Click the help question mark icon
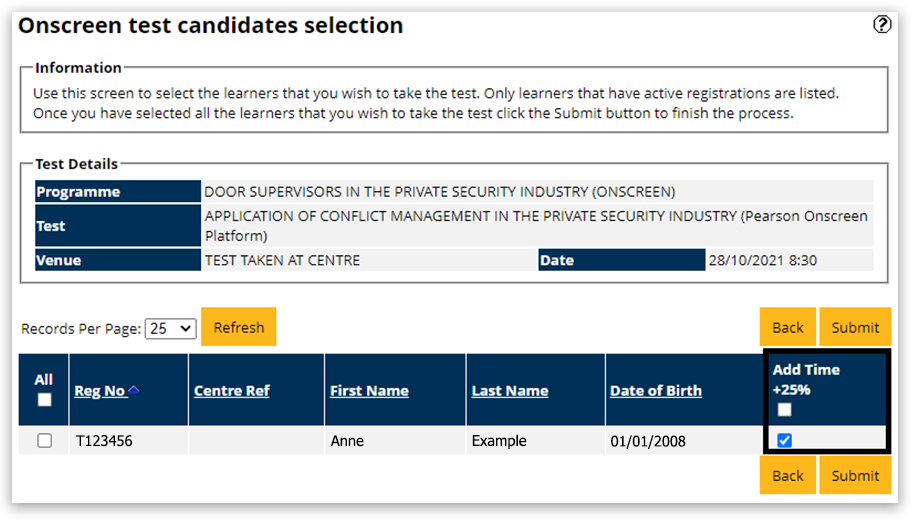This screenshot has width=916, height=521. (882, 26)
